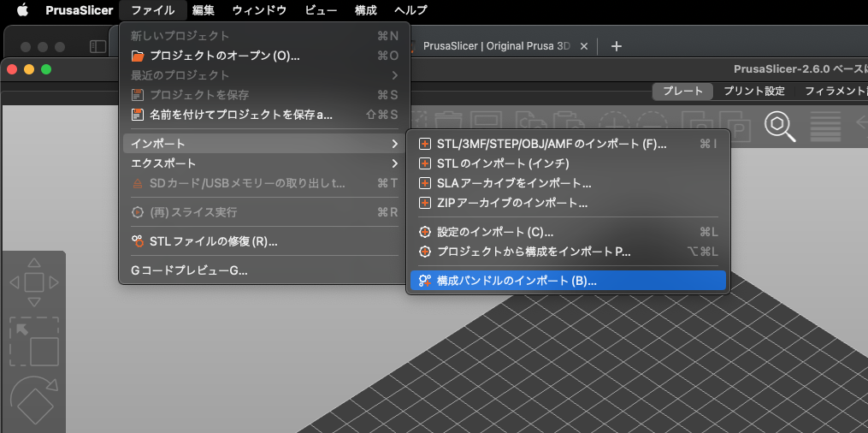Open the 編集 menu
Screen dimensions: 868x433
click(204, 10)
